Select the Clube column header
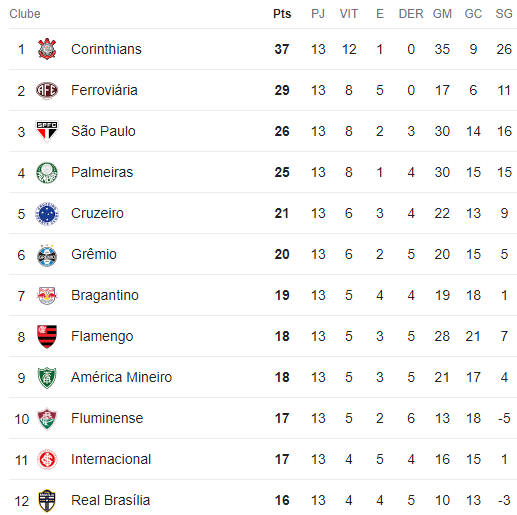The height and width of the screenshot is (515, 517). click(25, 14)
